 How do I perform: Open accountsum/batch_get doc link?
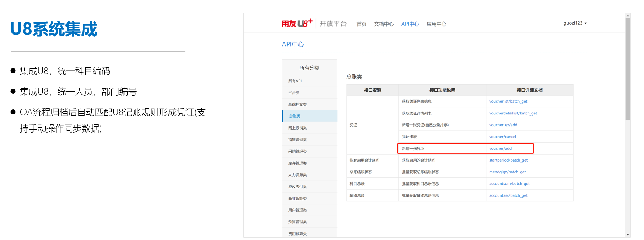(x=509, y=184)
